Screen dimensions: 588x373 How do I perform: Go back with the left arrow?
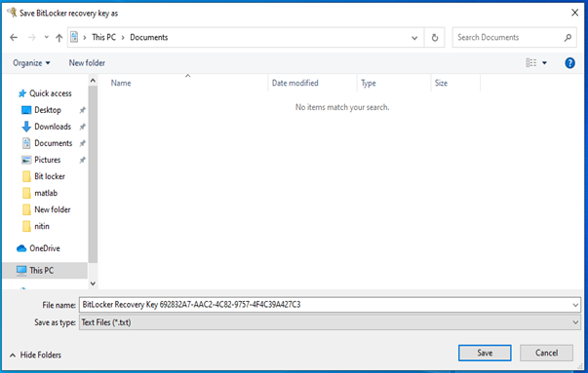(14, 37)
